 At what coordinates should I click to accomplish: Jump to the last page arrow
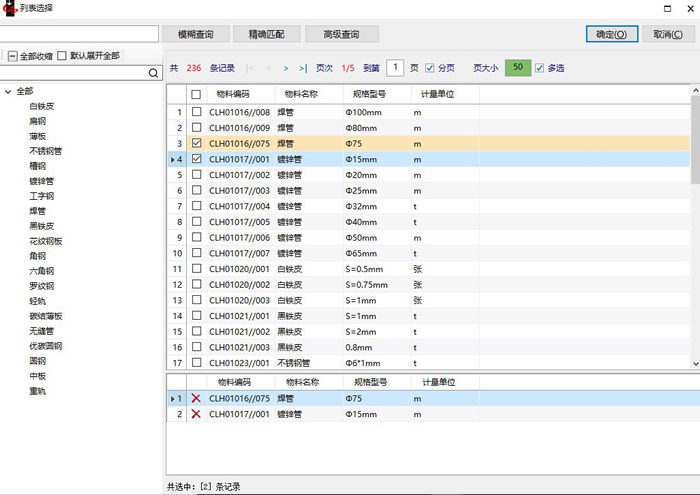tap(301, 68)
